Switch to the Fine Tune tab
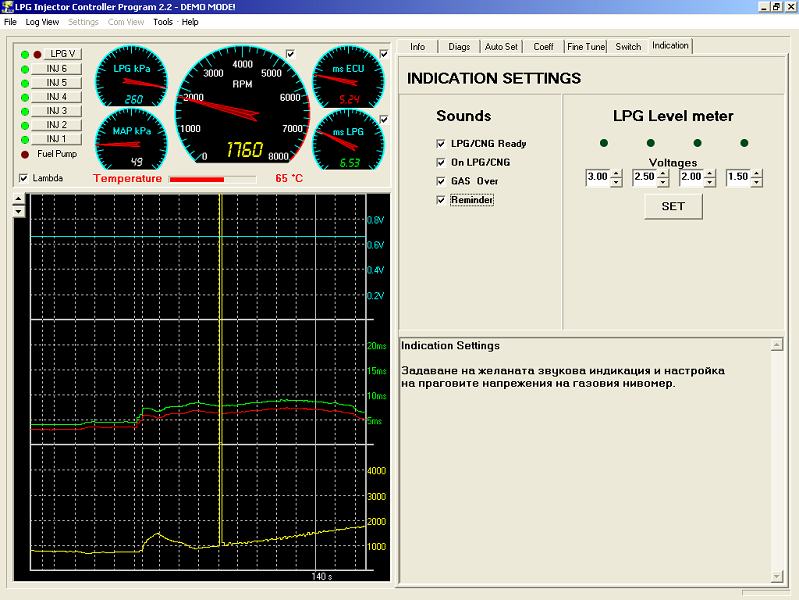799x600 pixels. coord(586,46)
